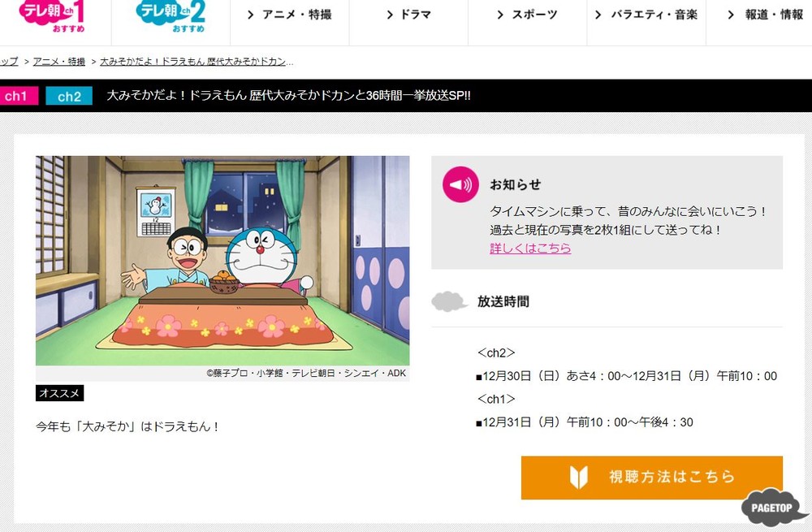This screenshot has width=812, height=532.
Task: Open the バラエティ・音楽 menu
Action: (x=646, y=15)
